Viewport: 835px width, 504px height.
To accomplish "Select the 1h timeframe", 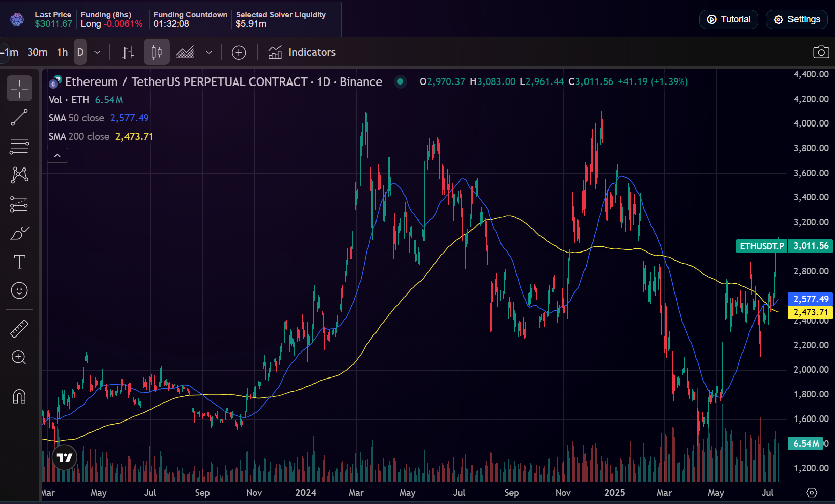I will tap(62, 52).
